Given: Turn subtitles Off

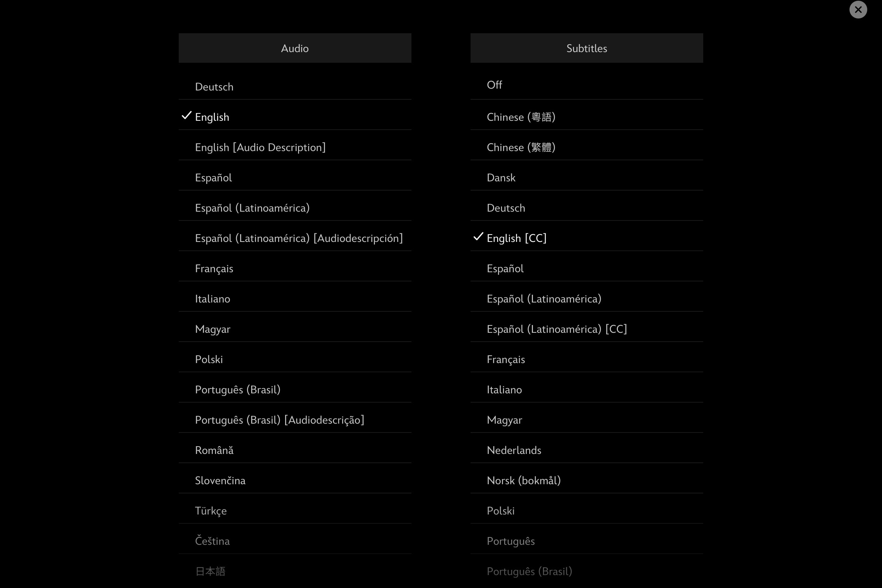Looking at the screenshot, I should pyautogui.click(x=494, y=84).
